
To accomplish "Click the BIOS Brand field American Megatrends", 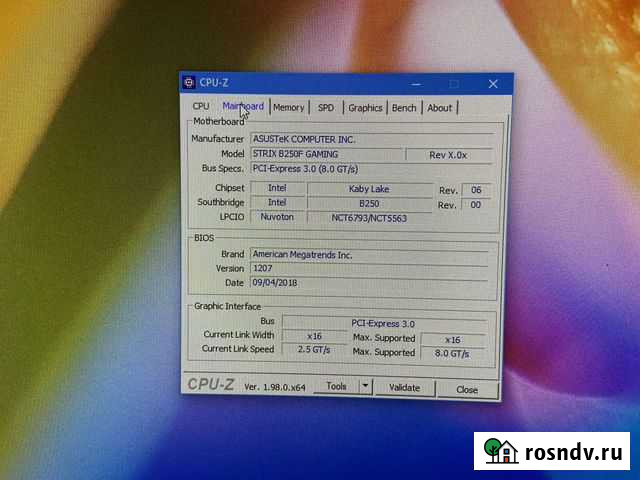I will coord(368,254).
